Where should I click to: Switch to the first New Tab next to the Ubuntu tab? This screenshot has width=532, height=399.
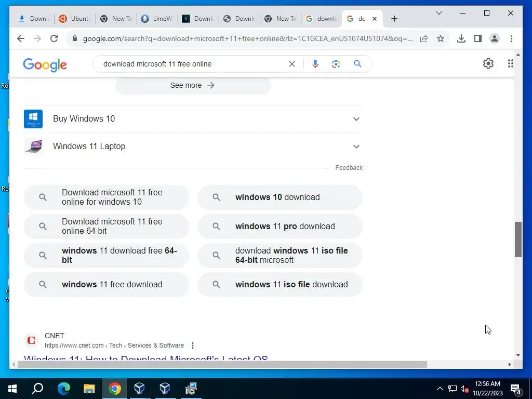point(116,19)
